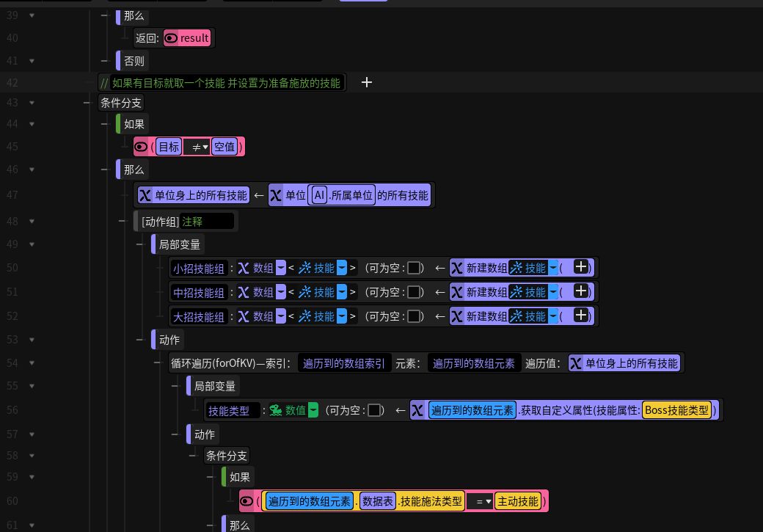
Task: Click the 遍历到的数组元素 element field in loop header
Action: point(474,363)
